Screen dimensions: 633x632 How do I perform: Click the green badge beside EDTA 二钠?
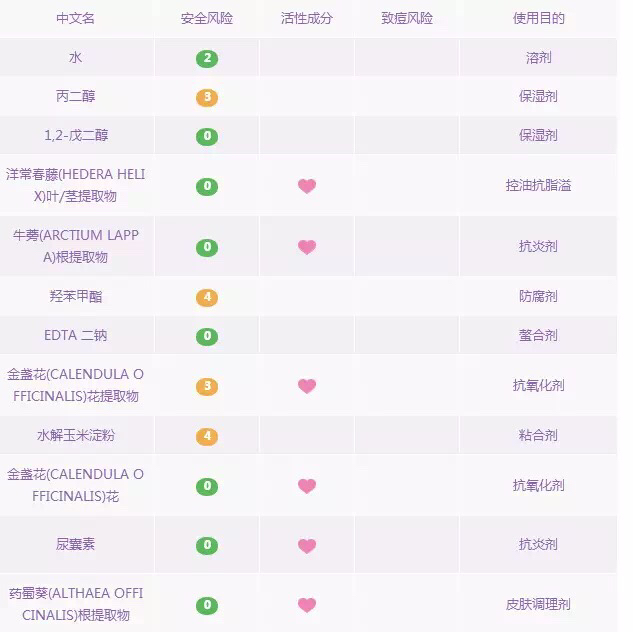(207, 337)
